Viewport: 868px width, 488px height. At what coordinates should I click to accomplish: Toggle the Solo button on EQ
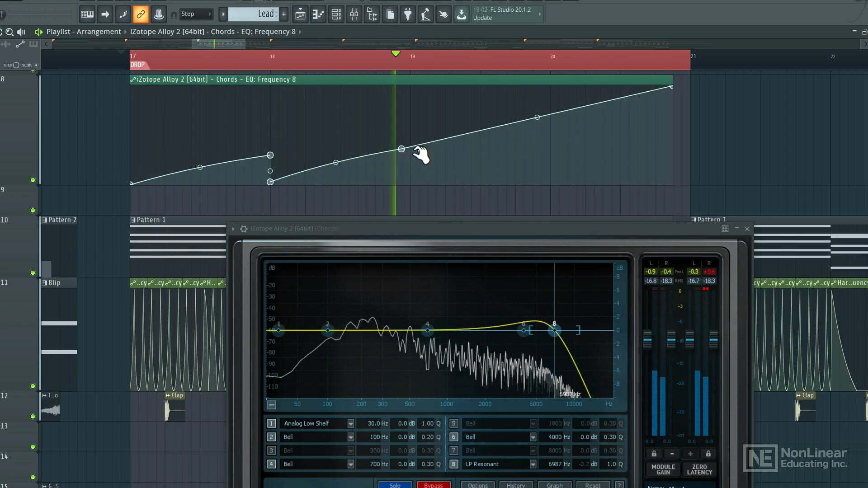[x=395, y=483]
